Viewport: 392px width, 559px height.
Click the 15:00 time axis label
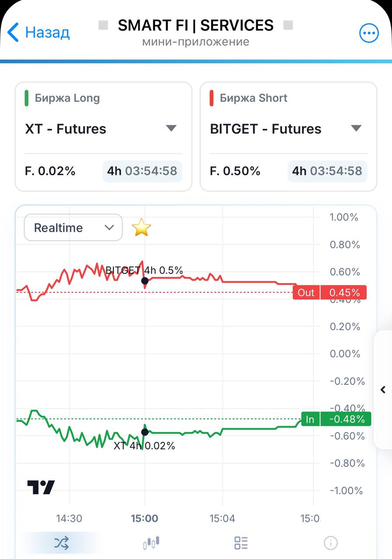pos(144,518)
